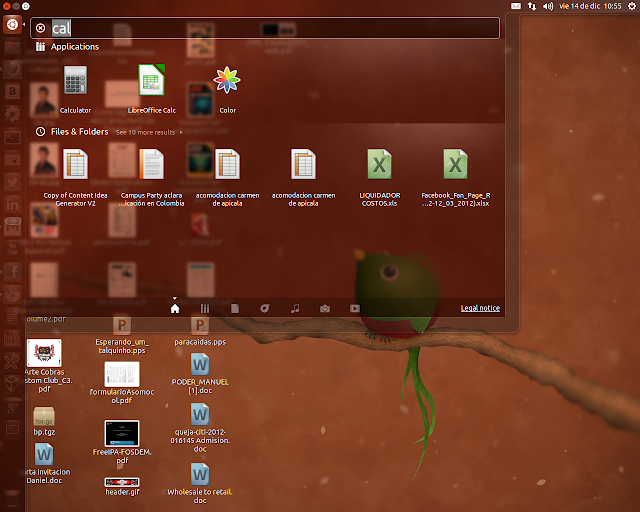Screen dimensions: 640x512
Task: Select 'Wholesale to retail.doc' on desktop
Action: (x=200, y=483)
